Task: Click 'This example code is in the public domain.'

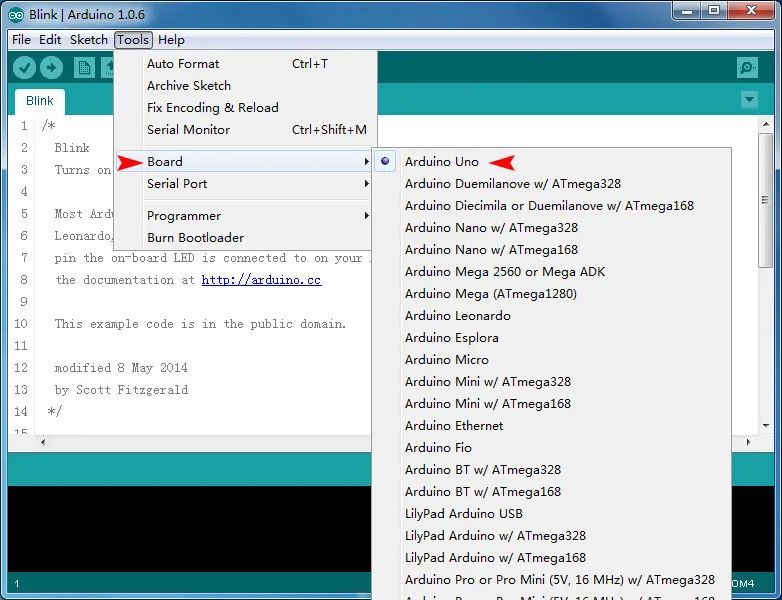Action: 200,324
